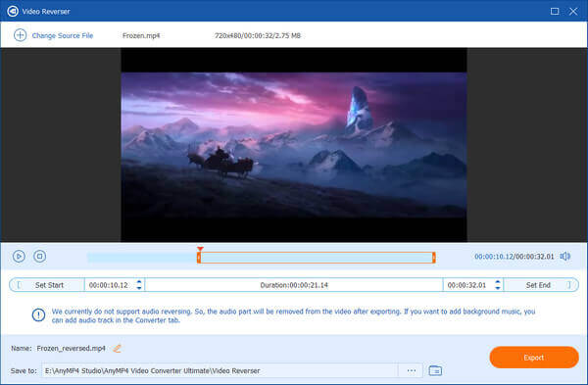Decrease end time with down arrow
This screenshot has height=385, width=588.
(498, 288)
